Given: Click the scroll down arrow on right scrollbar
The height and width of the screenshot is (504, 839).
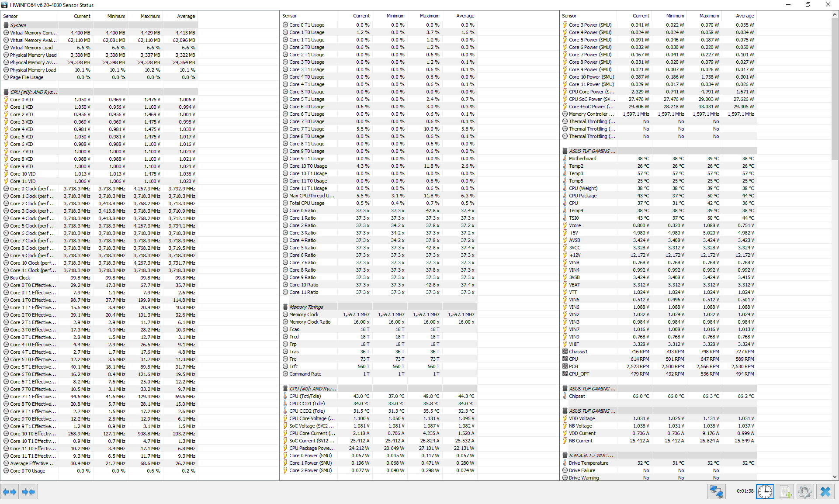Looking at the screenshot, I should (835, 477).
